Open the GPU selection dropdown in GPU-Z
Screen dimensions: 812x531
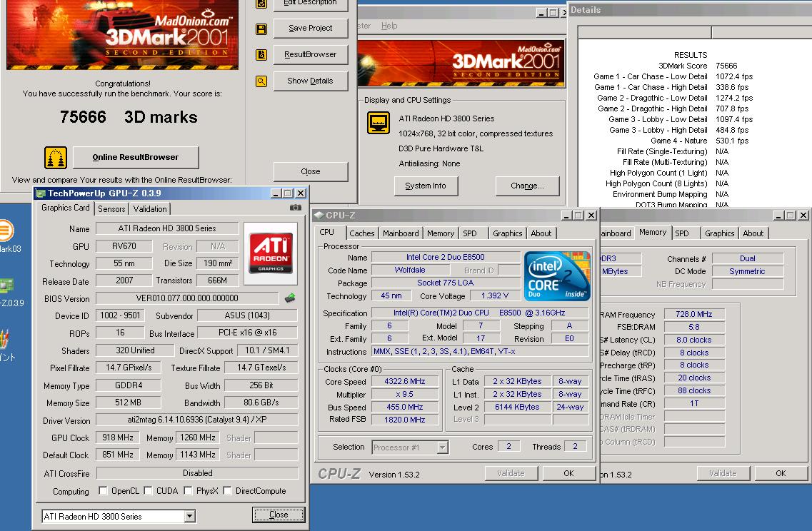[189, 516]
